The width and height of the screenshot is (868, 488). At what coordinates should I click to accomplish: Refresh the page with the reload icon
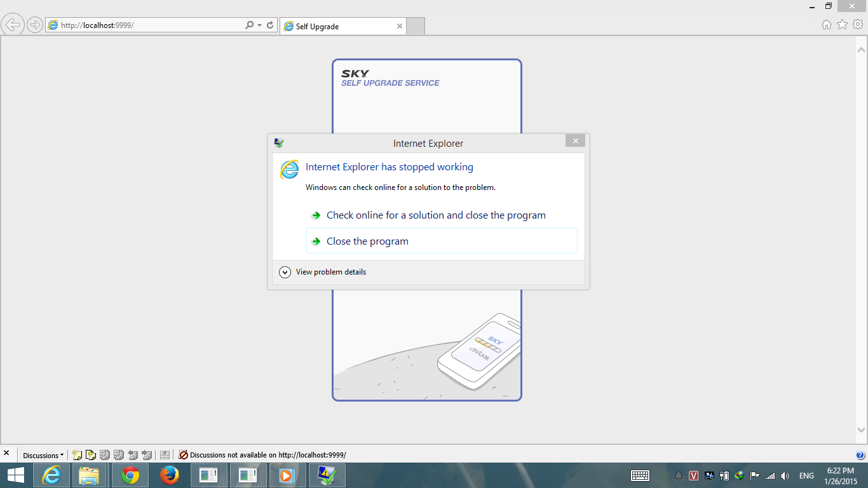[270, 25]
